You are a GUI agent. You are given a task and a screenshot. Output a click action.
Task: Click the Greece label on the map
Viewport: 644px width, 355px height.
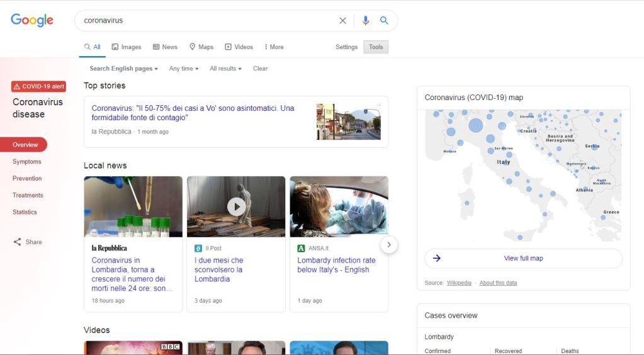pos(611,212)
